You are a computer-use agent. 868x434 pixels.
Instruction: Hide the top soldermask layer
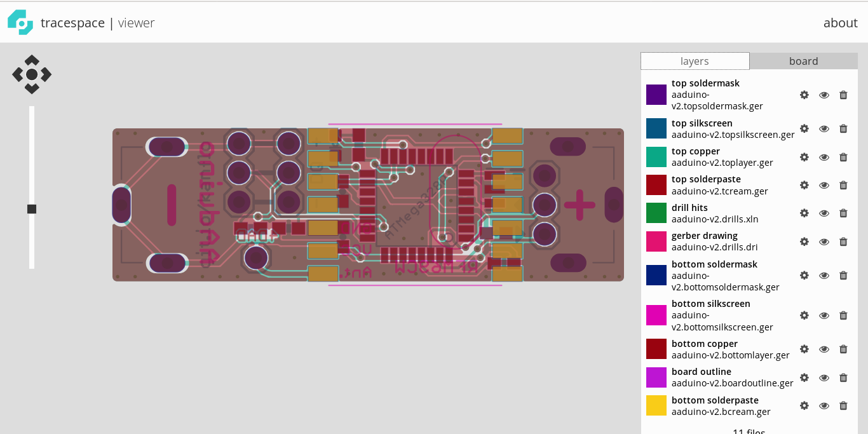click(824, 95)
